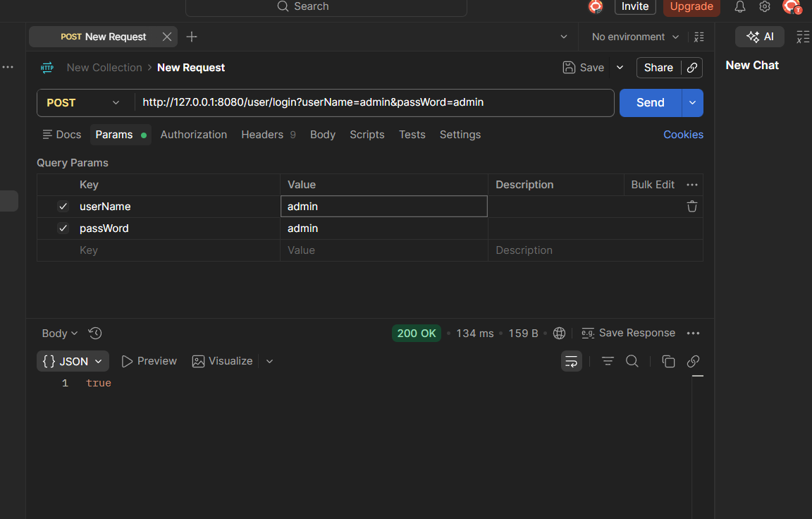Search within the response body
Image resolution: width=812 pixels, height=519 pixels.
(x=632, y=361)
